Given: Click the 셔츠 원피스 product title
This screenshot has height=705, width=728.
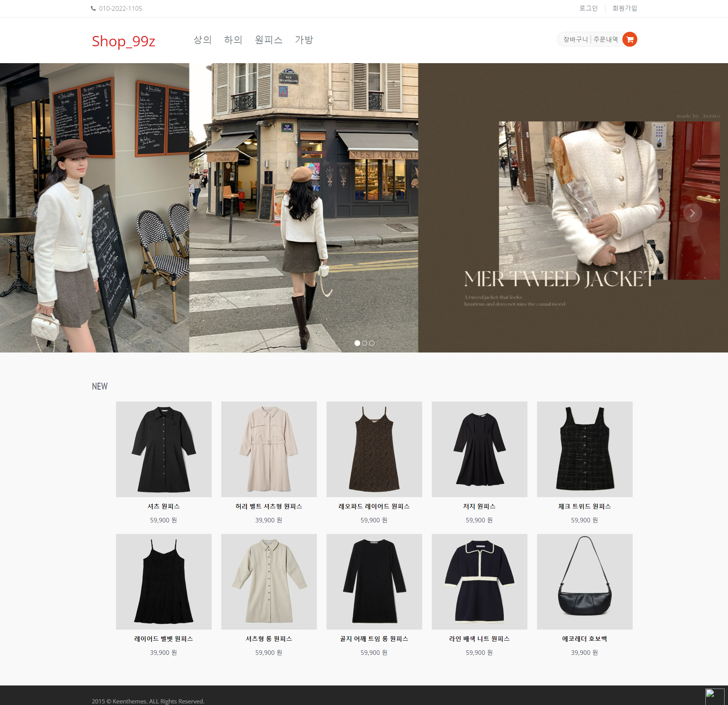Looking at the screenshot, I should [x=164, y=506].
